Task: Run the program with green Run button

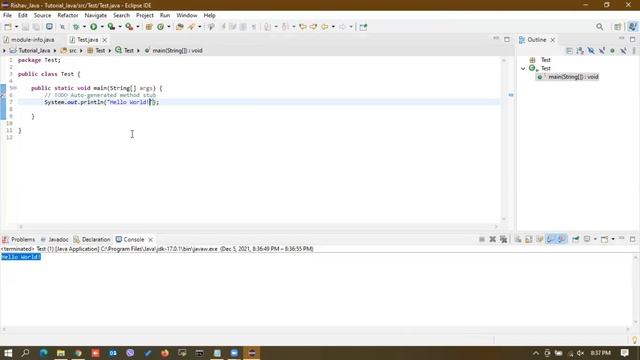Action: (x=93, y=27)
